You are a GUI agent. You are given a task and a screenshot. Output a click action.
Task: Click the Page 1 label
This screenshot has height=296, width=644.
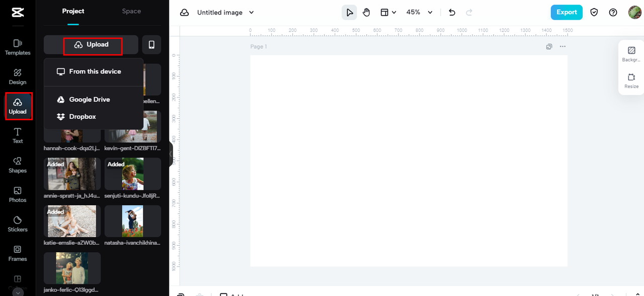tap(259, 46)
